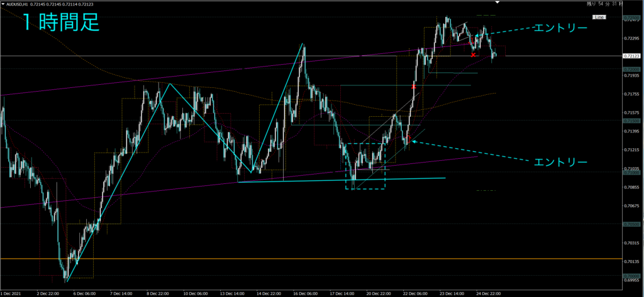This screenshot has width=644, height=297.
Task: Click the chart menu triangle beside AUDUSD,H1
Action: pyautogui.click(x=3, y=4)
